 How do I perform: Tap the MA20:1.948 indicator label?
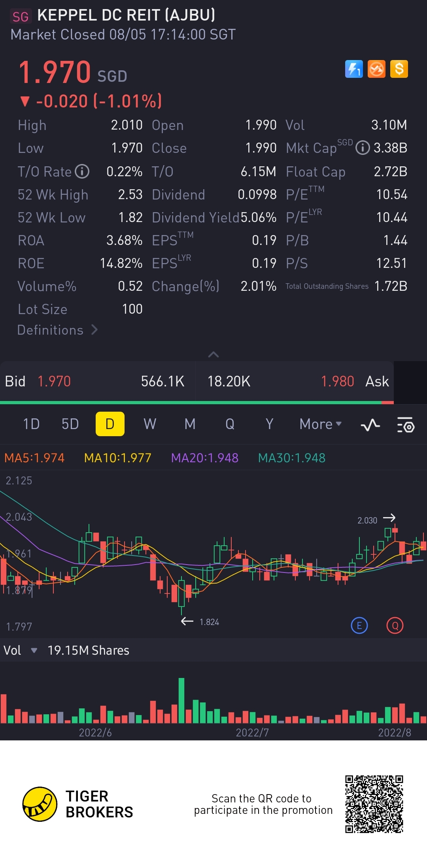pyautogui.click(x=205, y=458)
